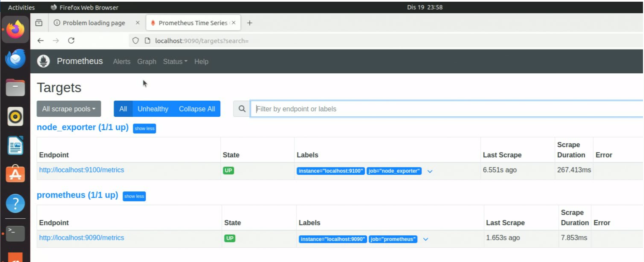Click the job="node_exporter" label badge
644x262 pixels.
click(394, 171)
